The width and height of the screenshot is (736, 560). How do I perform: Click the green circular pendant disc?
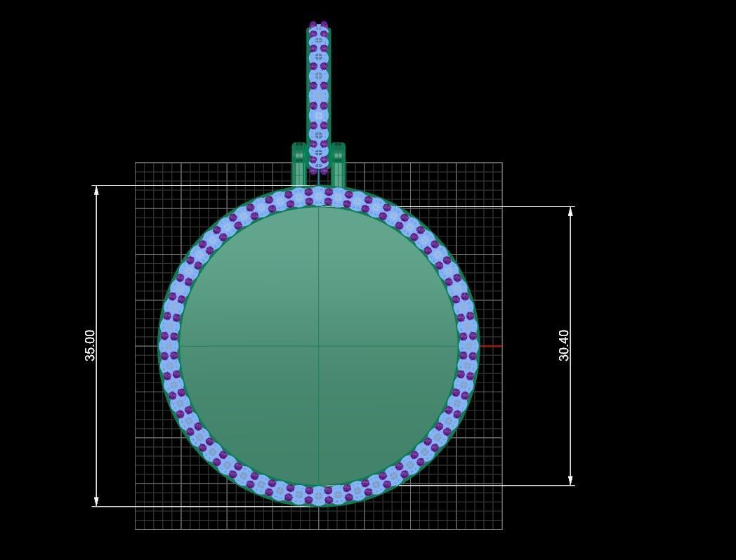(x=319, y=346)
